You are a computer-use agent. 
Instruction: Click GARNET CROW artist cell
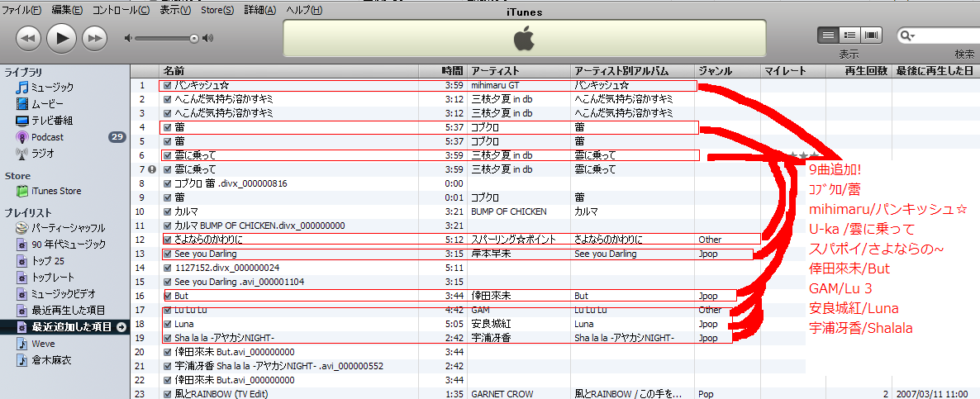[502, 394]
